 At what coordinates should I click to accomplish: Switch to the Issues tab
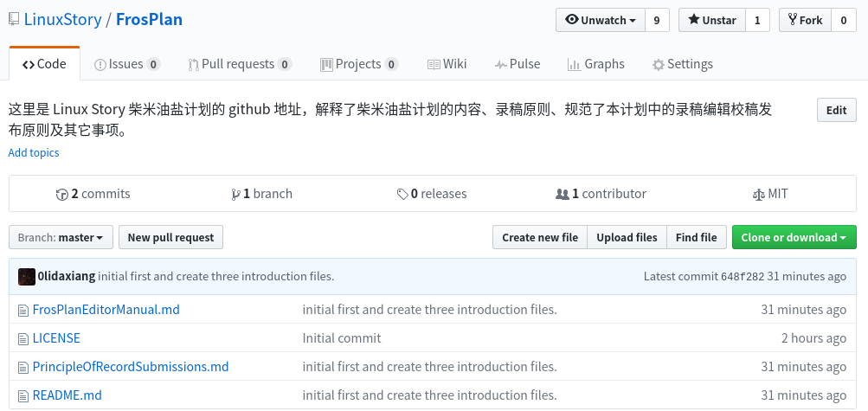(x=127, y=64)
